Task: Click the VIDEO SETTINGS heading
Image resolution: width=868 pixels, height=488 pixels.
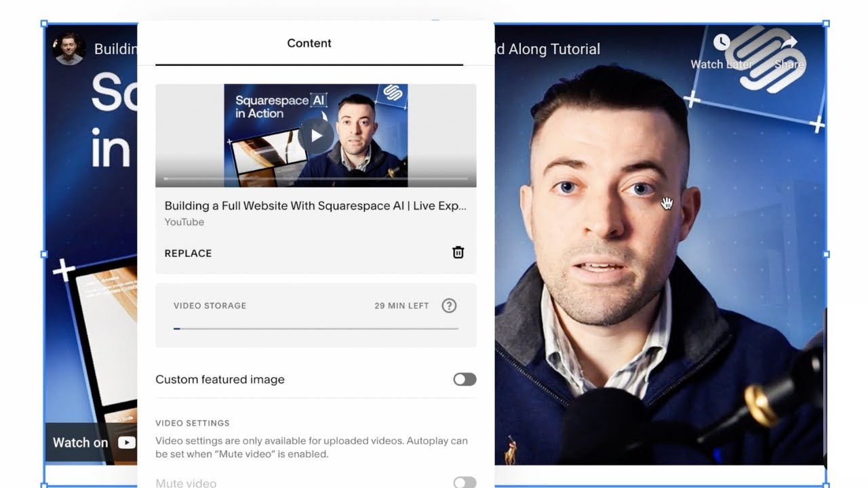Action: pos(193,423)
